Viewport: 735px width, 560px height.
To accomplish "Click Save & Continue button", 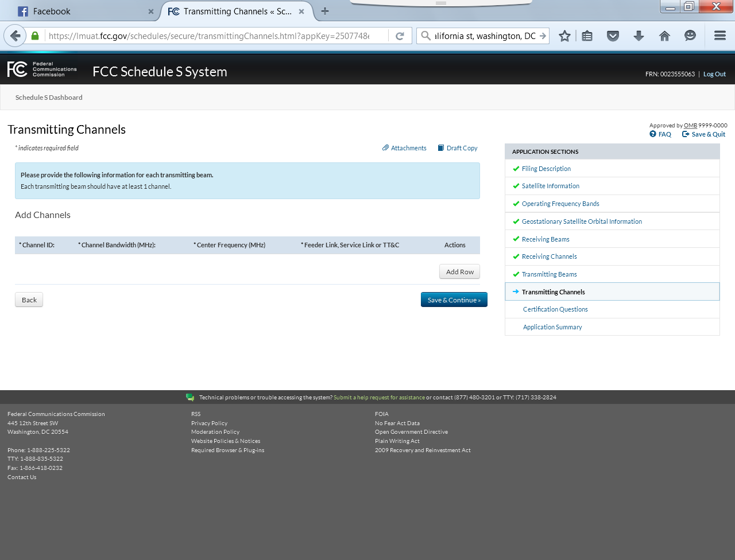I will pos(454,300).
